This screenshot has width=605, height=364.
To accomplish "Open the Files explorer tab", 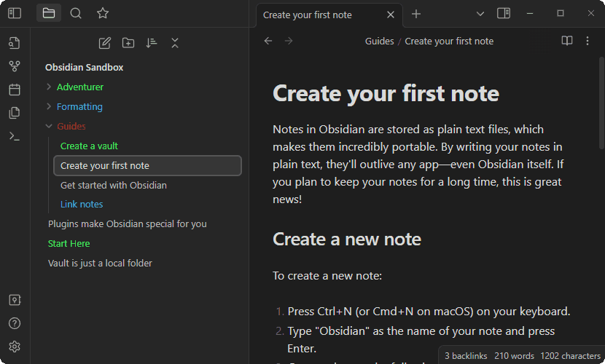I will [49, 14].
